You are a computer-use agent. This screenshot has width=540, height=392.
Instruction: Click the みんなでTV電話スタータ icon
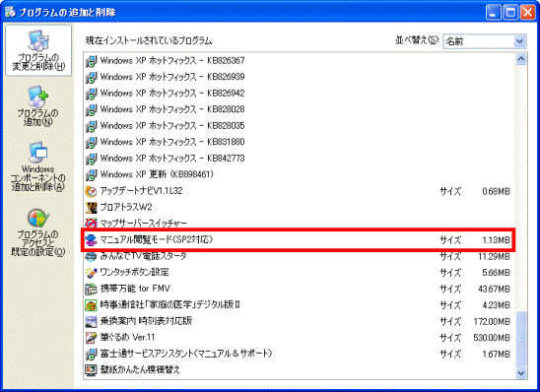click(91, 256)
